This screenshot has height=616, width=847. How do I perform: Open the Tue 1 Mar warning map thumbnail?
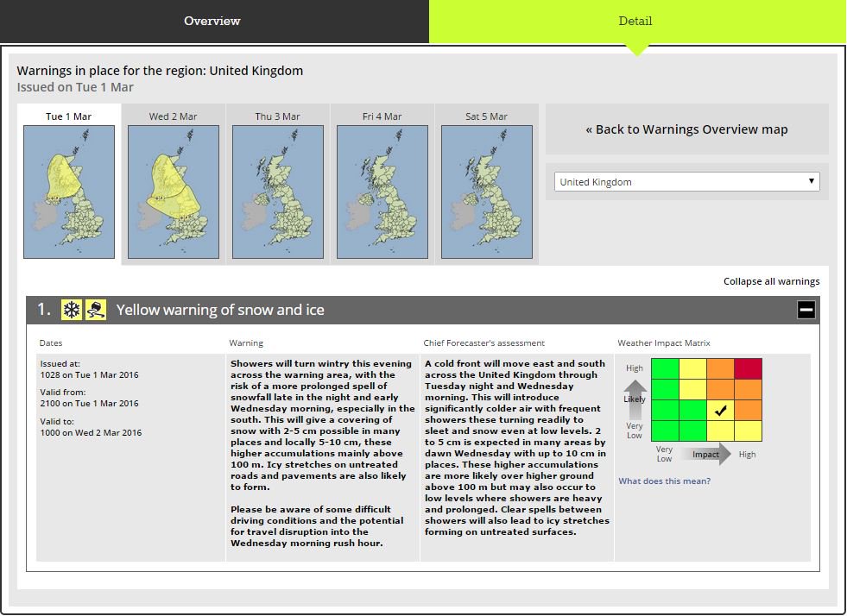pyautogui.click(x=69, y=192)
